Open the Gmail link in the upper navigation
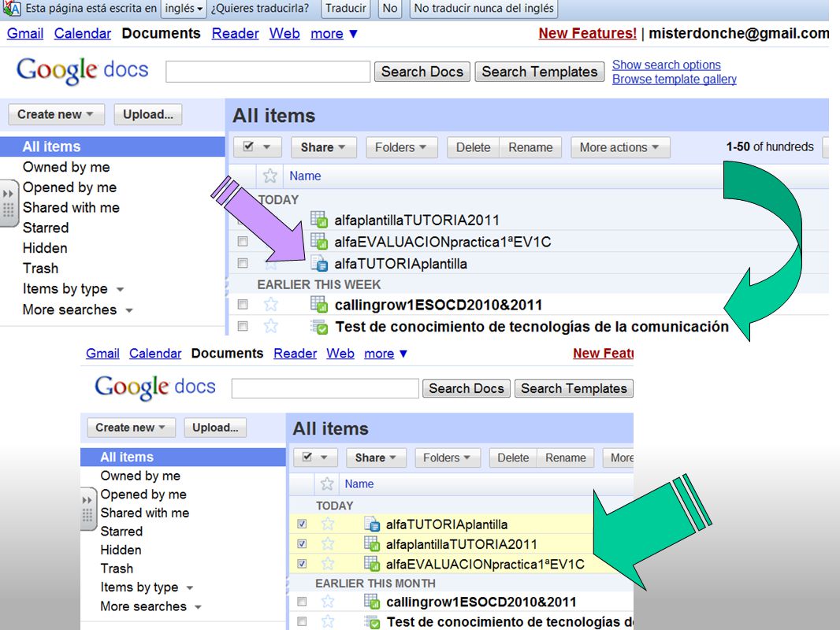Viewport: 840px width, 630px height. pos(25,33)
